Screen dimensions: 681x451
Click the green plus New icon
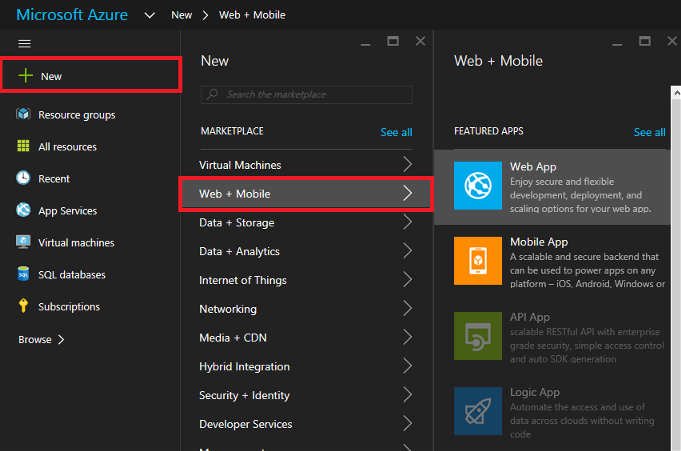click(x=26, y=76)
